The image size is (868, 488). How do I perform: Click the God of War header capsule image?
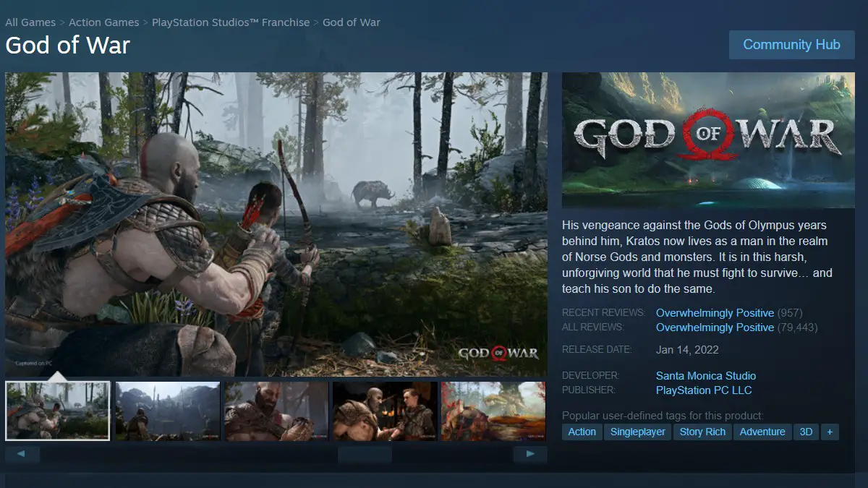708,140
